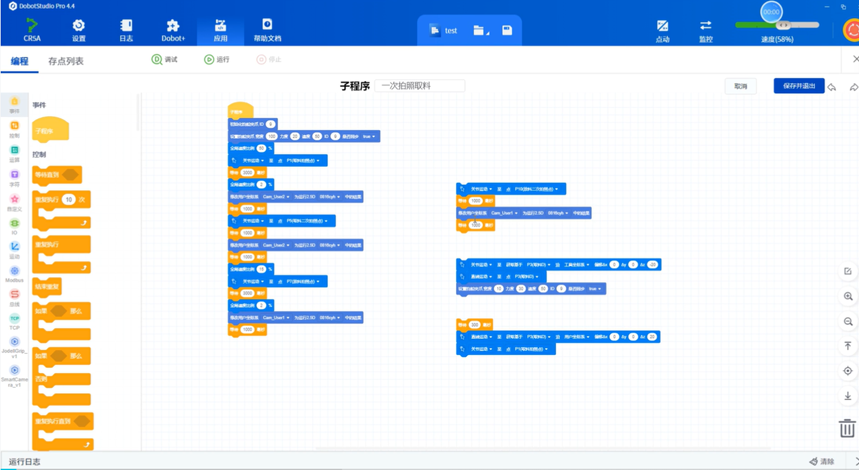The width and height of the screenshot is (859, 470).
Task: Open the SmartCamera_v1 block category
Action: (14, 373)
